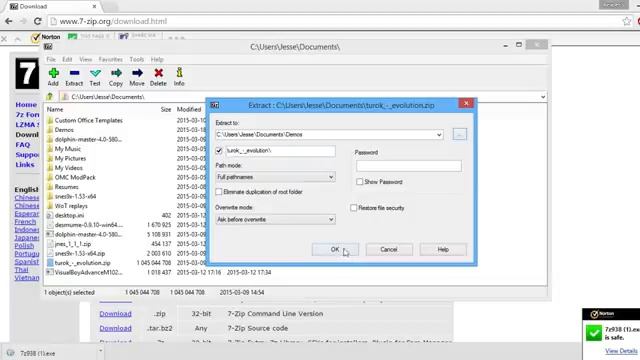Close the Extract dialog with red X
This screenshot has height=360, width=640.
466,103
